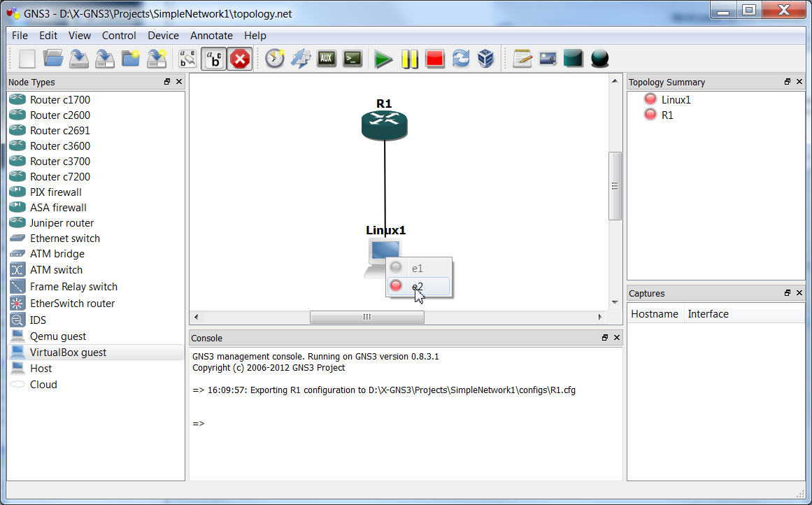Click the Draw ellipse icon
This screenshot has width=812, height=505.
tap(599, 59)
